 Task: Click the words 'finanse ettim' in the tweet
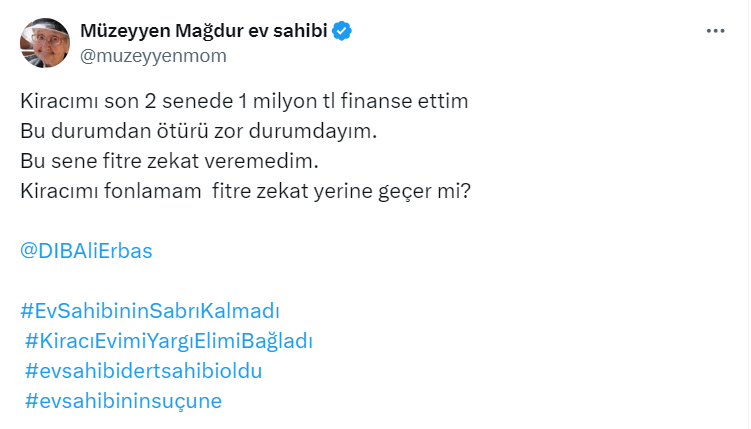(x=407, y=102)
